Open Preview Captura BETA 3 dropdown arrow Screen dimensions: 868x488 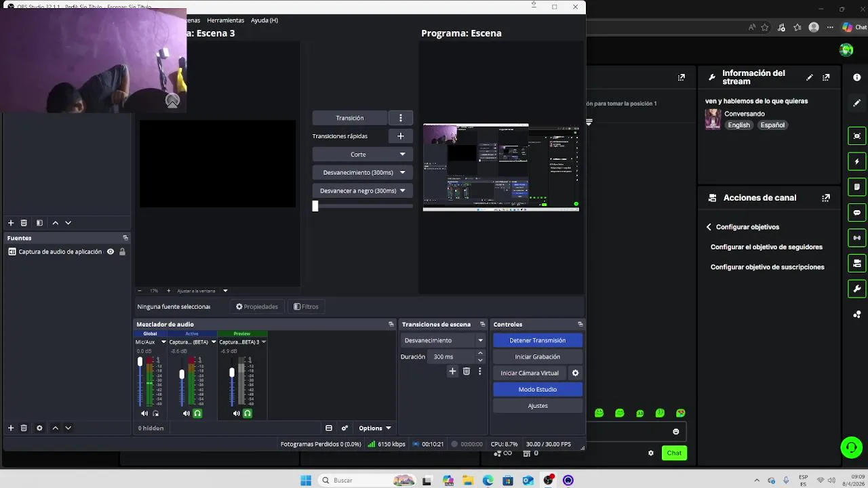(264, 342)
